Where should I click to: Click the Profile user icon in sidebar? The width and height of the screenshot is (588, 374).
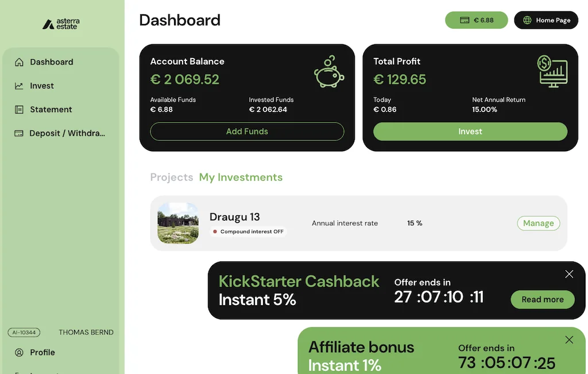(19, 353)
